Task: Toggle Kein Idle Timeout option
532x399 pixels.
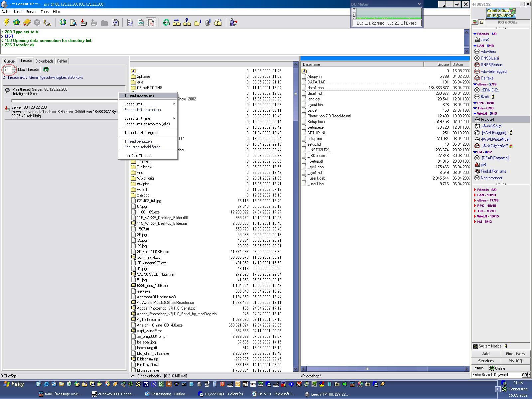Action: coord(138,156)
